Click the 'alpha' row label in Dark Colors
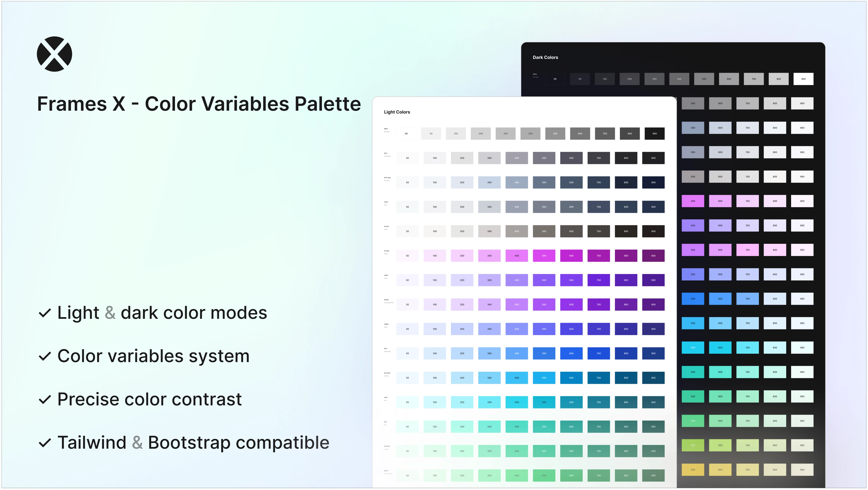Viewport: 868px width, 490px height. click(x=535, y=74)
